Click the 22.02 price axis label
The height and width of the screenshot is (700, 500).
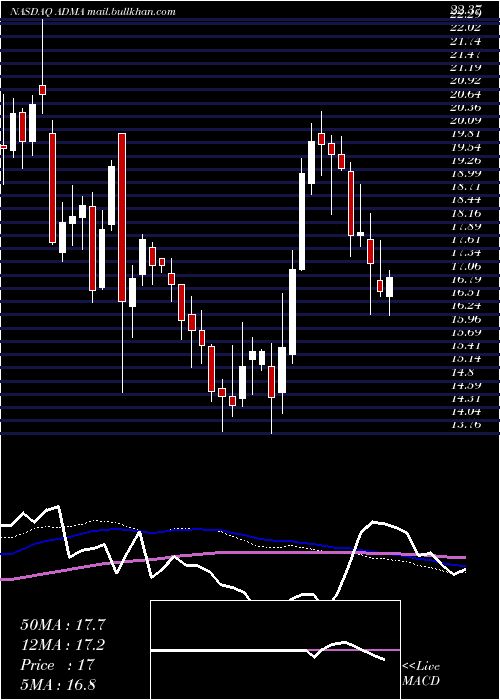click(466, 27)
